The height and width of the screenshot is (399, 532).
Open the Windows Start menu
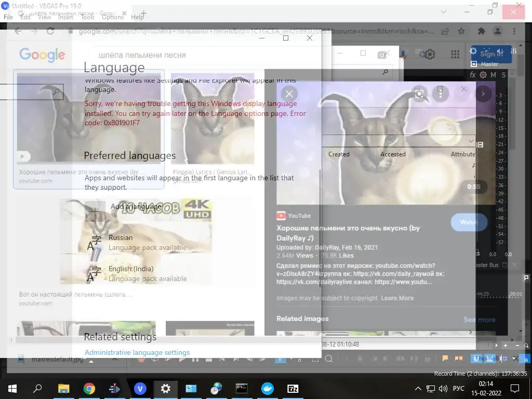(12, 389)
